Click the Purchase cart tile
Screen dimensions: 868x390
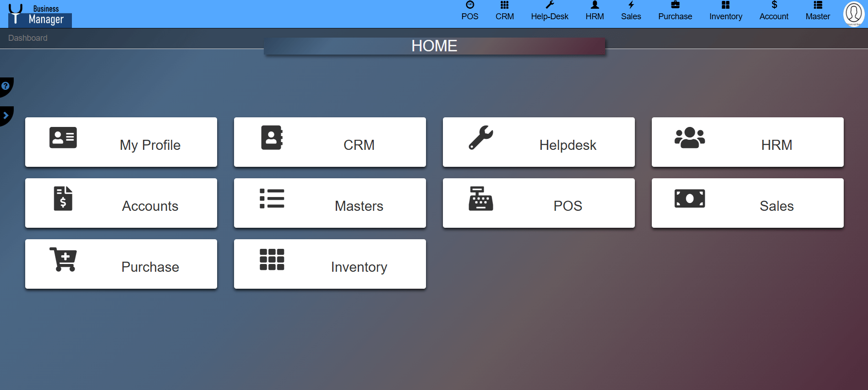pos(121,264)
